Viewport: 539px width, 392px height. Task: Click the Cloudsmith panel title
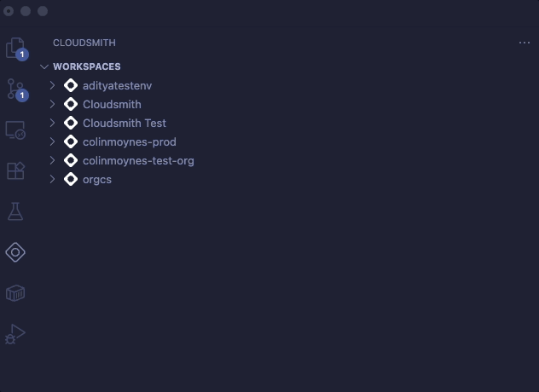84,43
